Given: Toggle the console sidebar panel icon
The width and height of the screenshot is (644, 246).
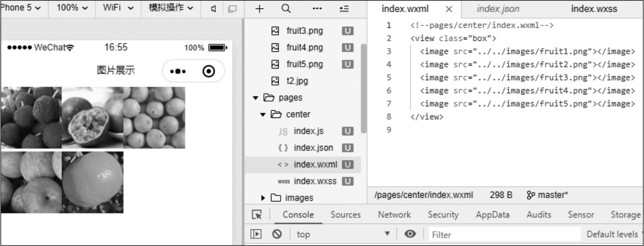Looking at the screenshot, I should 256,234.
